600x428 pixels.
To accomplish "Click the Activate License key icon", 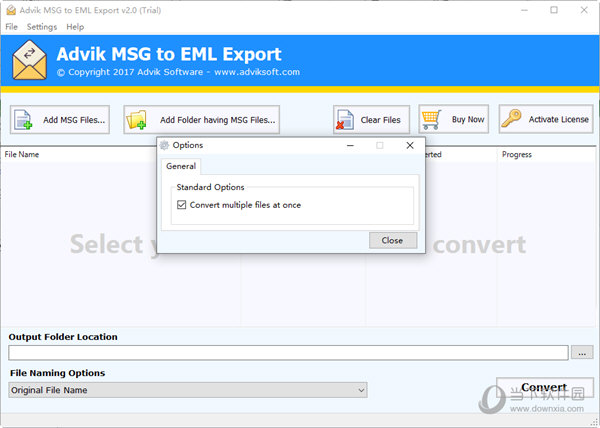I will 512,118.
